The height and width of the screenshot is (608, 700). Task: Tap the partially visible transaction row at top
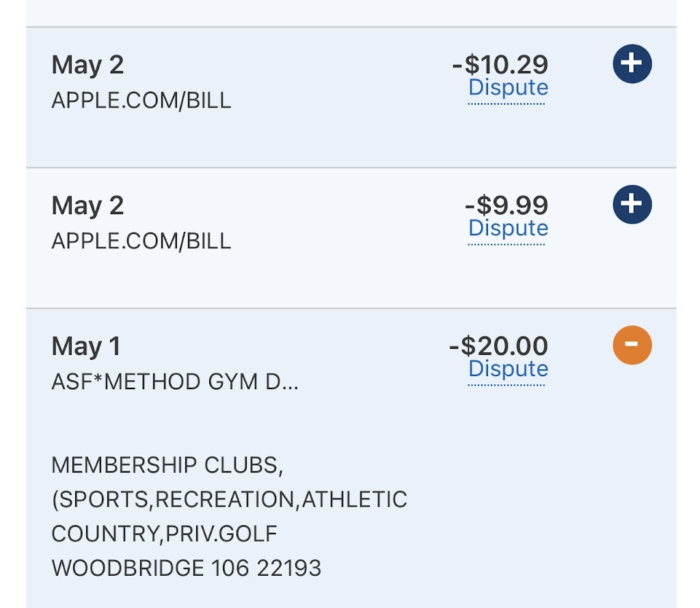pos(350,13)
